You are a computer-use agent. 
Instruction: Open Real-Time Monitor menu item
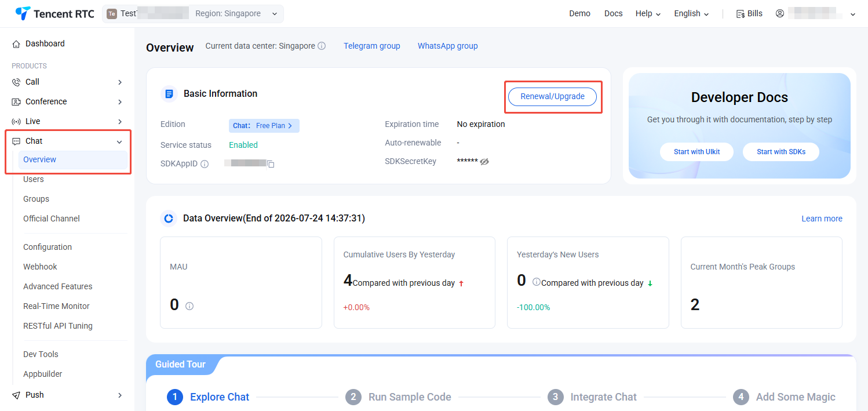56,307
